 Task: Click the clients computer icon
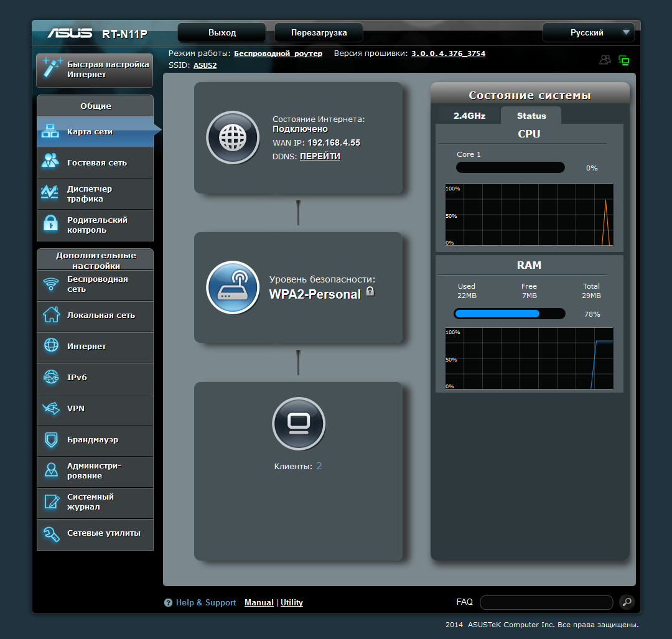click(299, 424)
